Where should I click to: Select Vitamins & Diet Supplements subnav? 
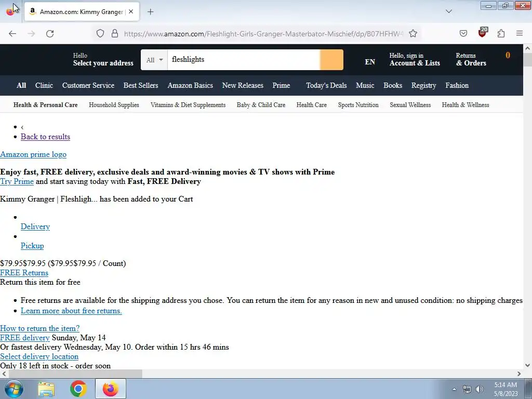[188, 105]
